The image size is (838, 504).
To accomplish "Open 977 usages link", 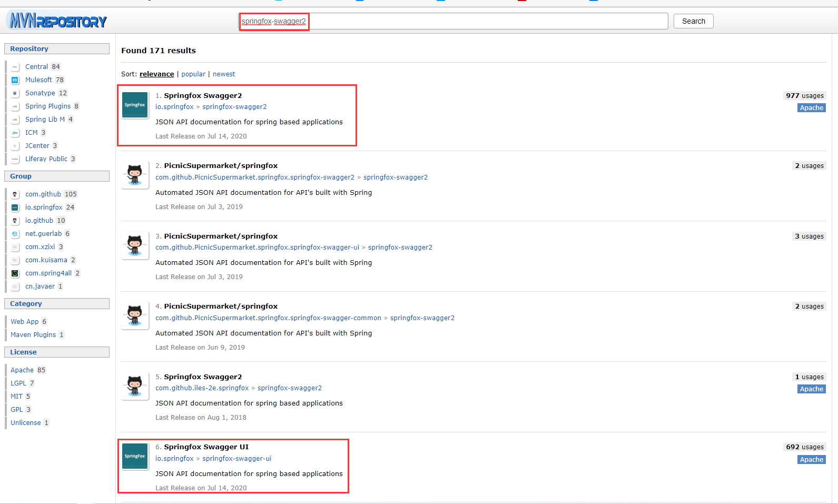I will 805,96.
